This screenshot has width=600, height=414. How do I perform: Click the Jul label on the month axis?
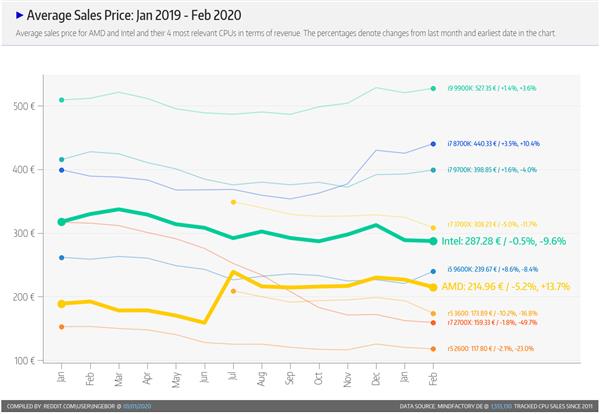coord(233,377)
